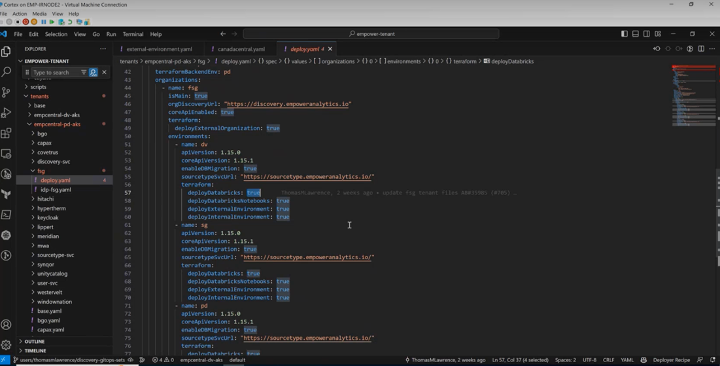720x366 pixels.
Task: Expand the covetrus folder
Action: point(48,152)
